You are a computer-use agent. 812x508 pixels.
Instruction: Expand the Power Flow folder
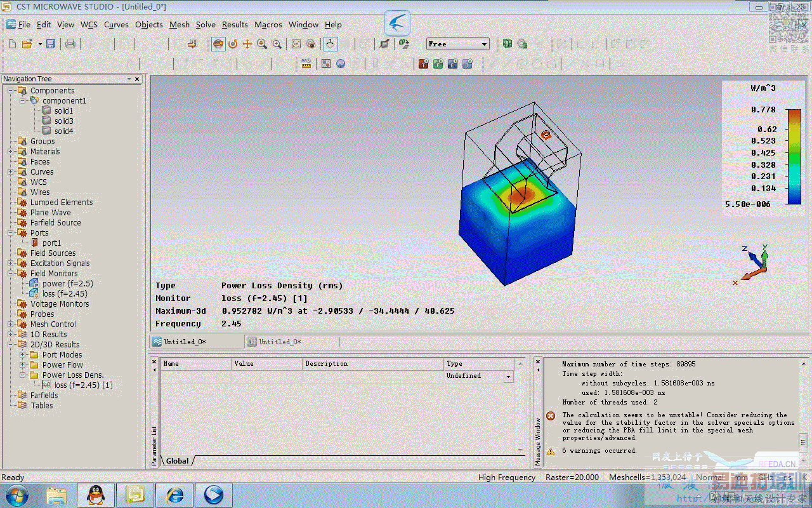point(23,365)
